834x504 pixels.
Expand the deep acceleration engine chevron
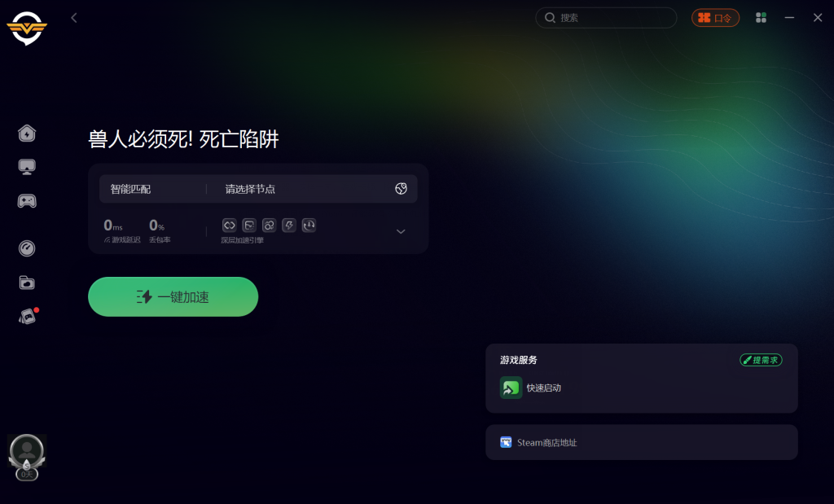pos(401,231)
